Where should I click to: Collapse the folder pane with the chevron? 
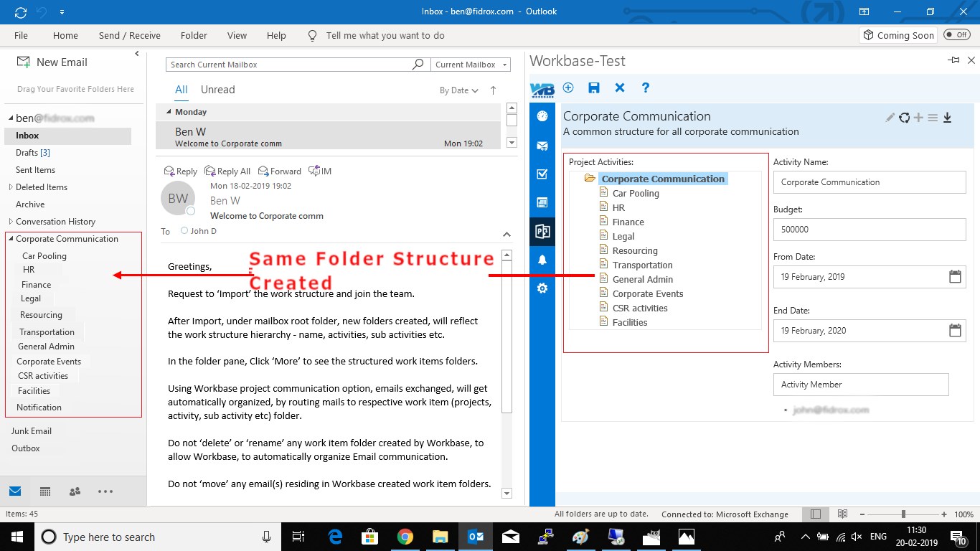[x=137, y=54]
